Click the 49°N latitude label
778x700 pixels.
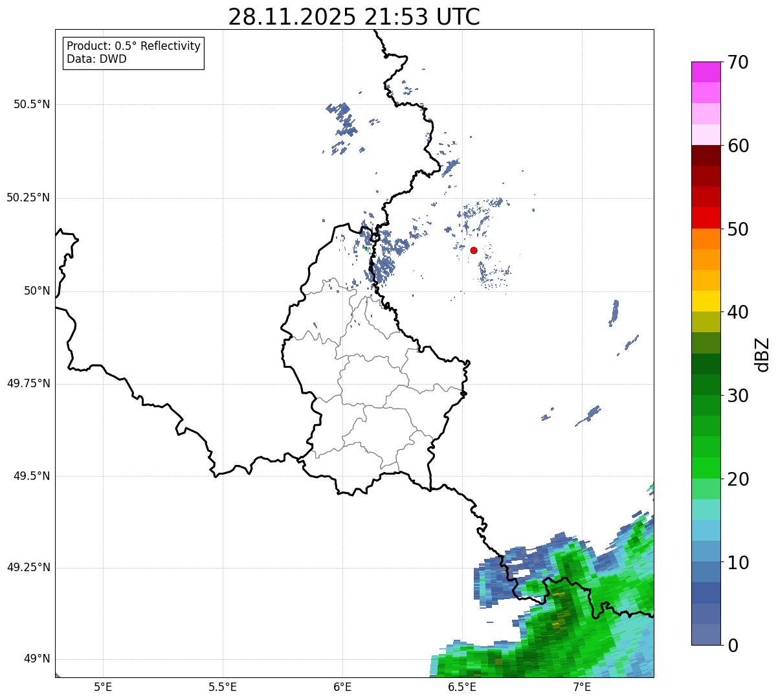coord(37,659)
